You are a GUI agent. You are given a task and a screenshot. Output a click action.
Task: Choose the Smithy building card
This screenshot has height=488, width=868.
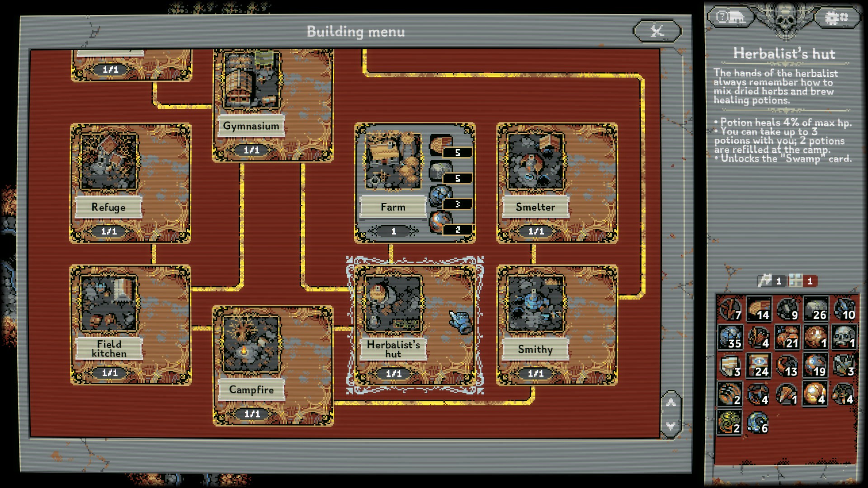[x=557, y=325]
